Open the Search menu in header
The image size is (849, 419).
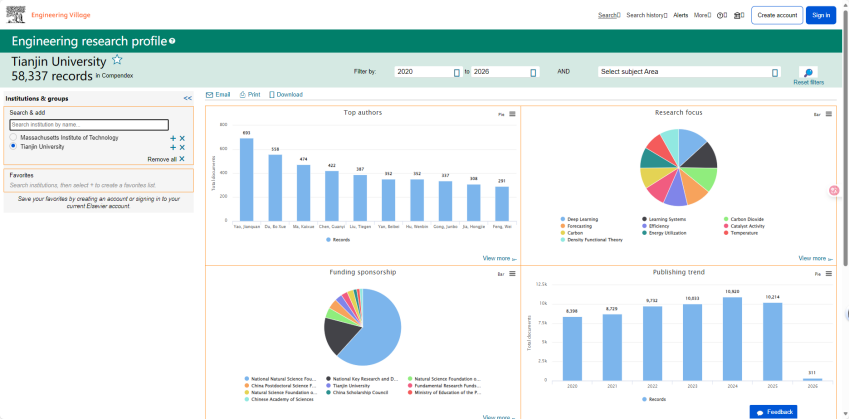point(609,15)
